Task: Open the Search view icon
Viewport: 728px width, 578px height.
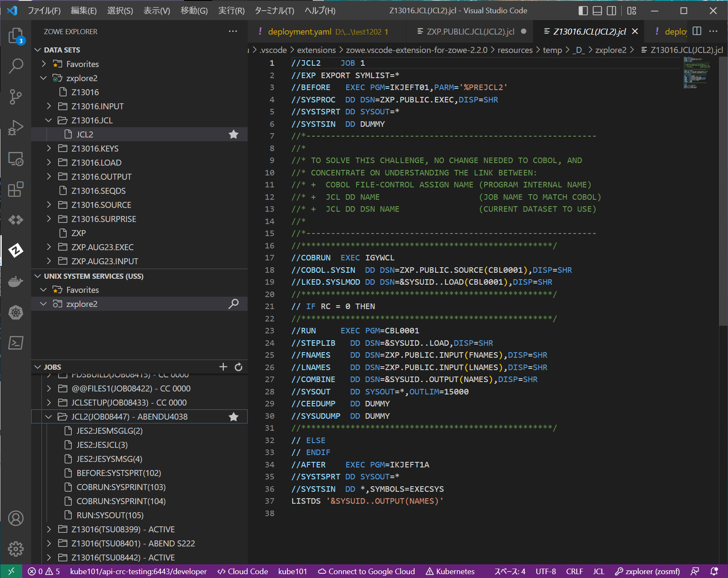Action: point(16,66)
